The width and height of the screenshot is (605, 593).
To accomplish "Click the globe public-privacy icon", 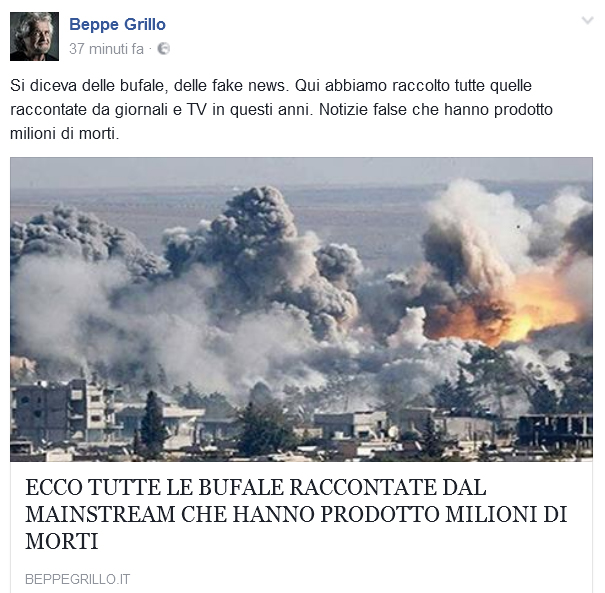I will tap(164, 49).
